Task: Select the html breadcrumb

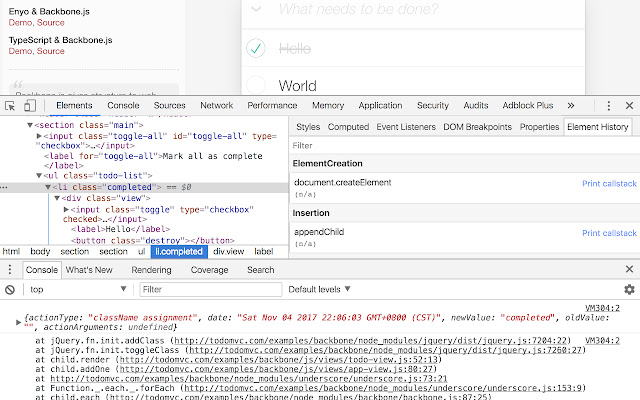Action: [x=11, y=251]
